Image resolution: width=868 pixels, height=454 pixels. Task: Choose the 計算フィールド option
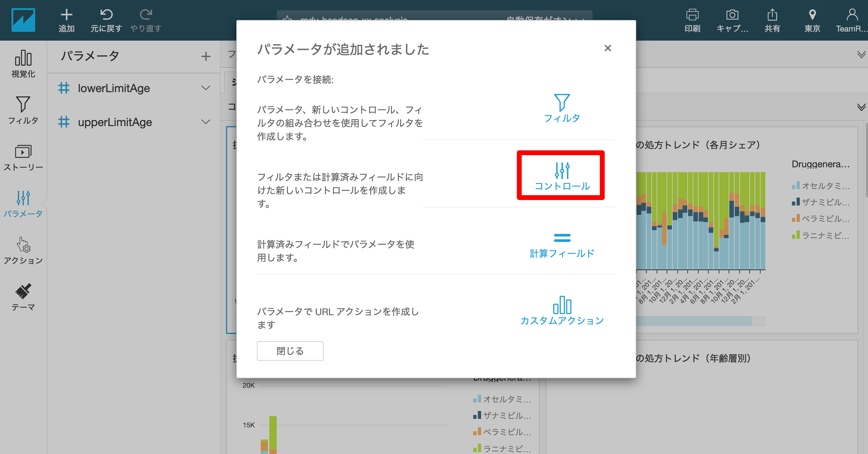[x=562, y=246]
